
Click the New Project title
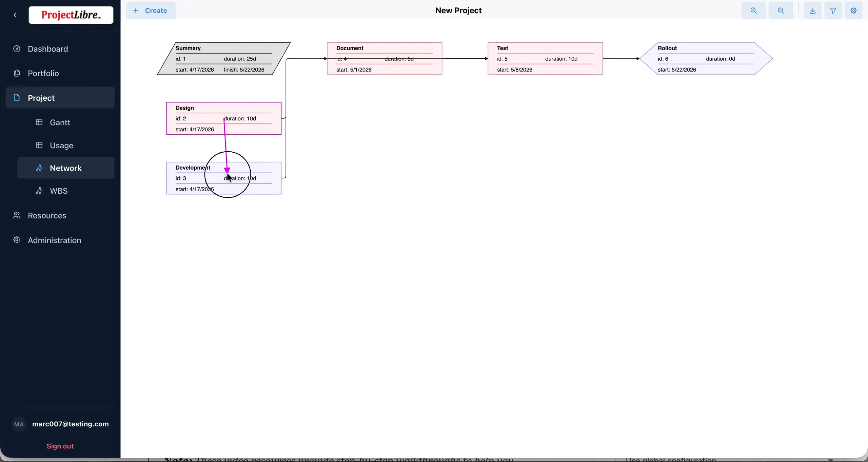458,11
